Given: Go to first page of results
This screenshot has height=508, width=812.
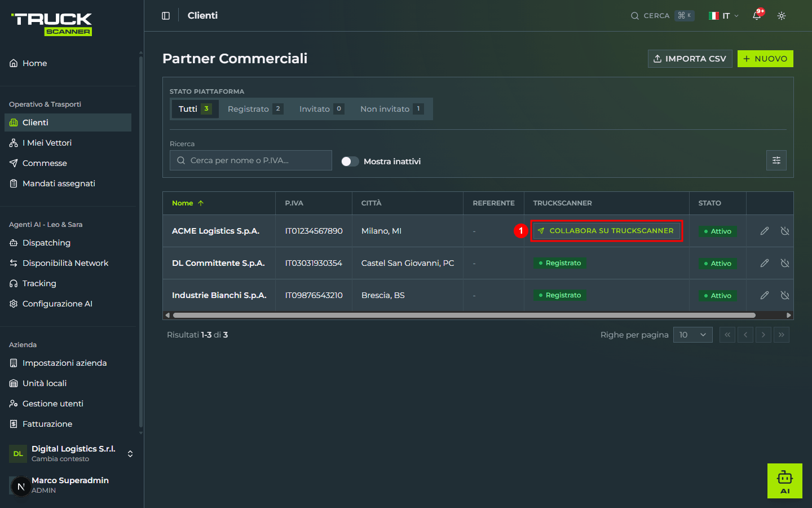Looking at the screenshot, I should pyautogui.click(x=727, y=335).
